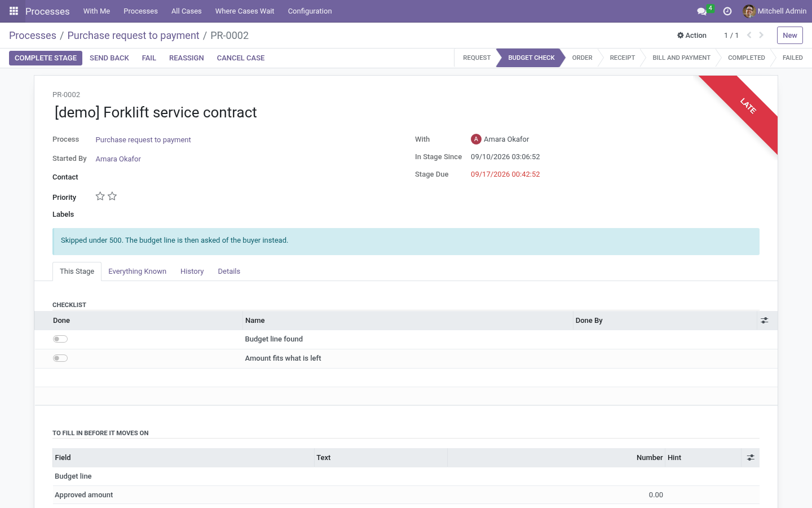Open the conversations messages icon
The height and width of the screenshot is (508, 812).
pyautogui.click(x=701, y=11)
